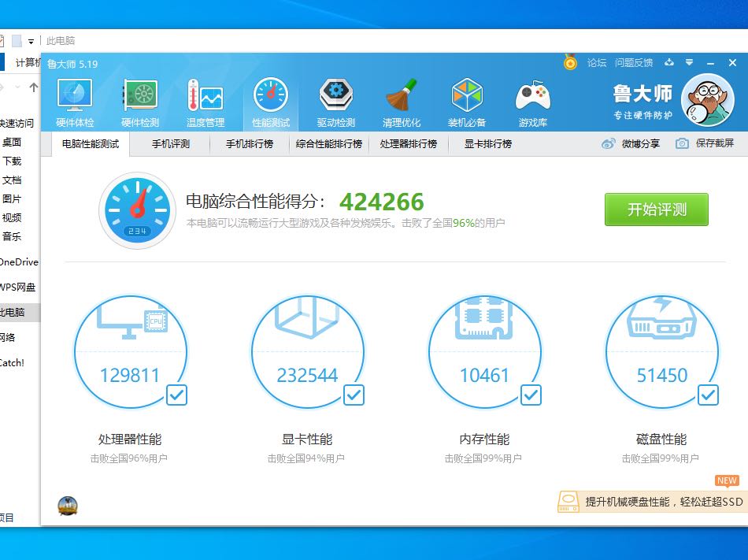Open 温度管理 temperature management icon

pyautogui.click(x=206, y=95)
